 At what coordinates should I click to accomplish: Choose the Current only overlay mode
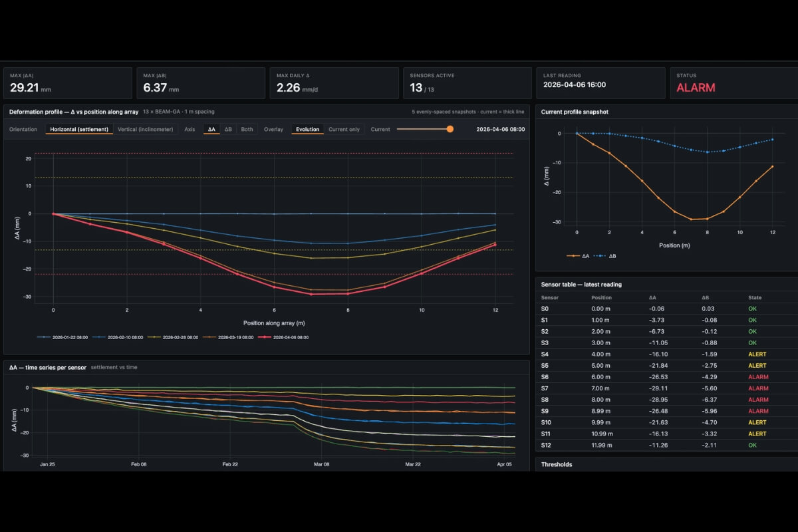click(344, 129)
